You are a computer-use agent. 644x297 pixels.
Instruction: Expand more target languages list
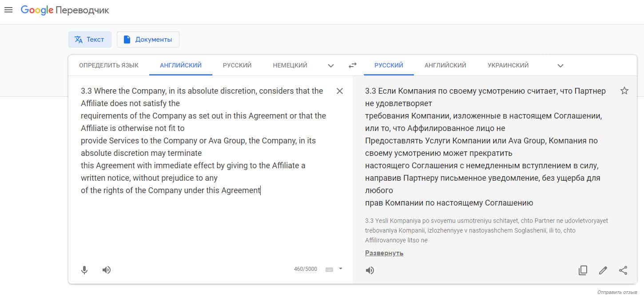click(561, 66)
